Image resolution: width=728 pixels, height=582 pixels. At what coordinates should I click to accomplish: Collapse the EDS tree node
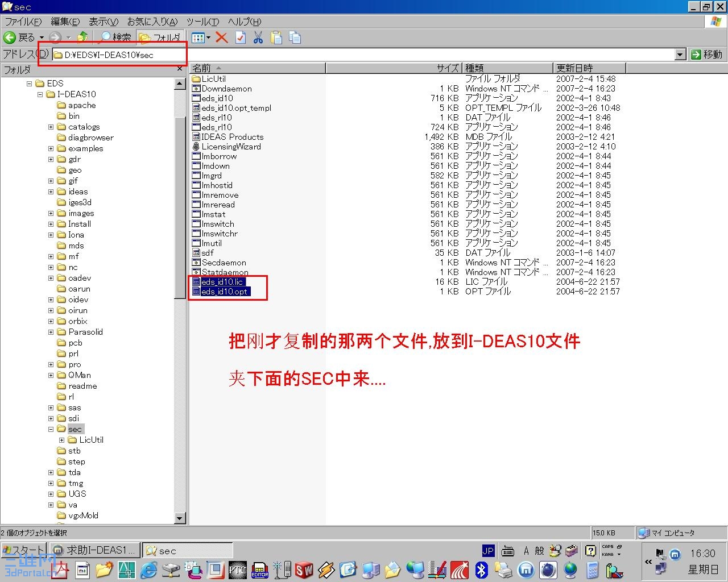point(30,84)
